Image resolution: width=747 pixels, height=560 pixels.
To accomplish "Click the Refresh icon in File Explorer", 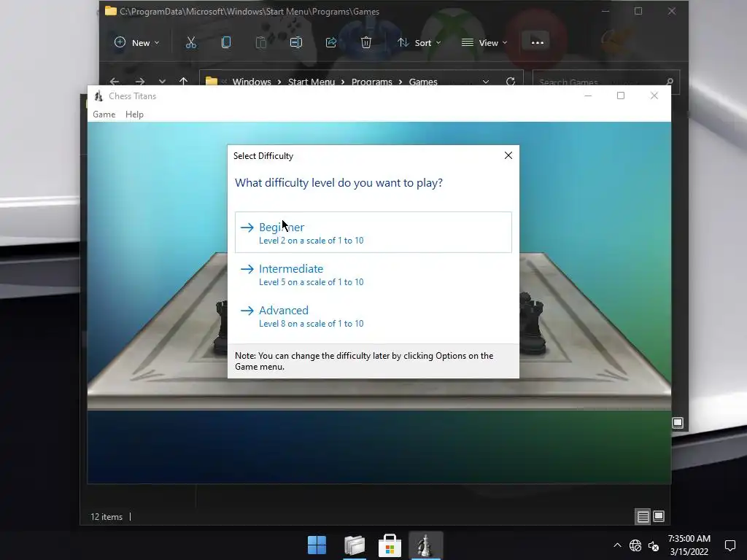I will (511, 82).
